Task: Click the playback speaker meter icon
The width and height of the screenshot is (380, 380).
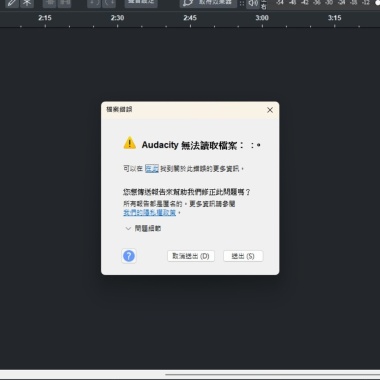Action: coord(253,3)
